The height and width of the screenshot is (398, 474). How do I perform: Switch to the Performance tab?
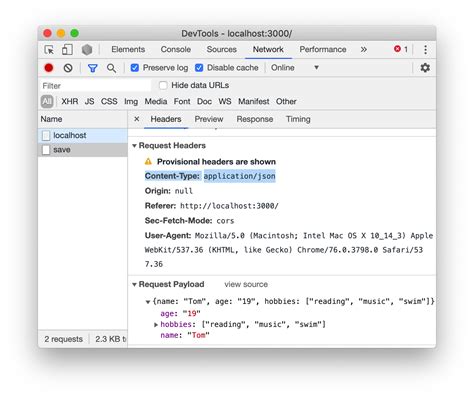(x=323, y=49)
